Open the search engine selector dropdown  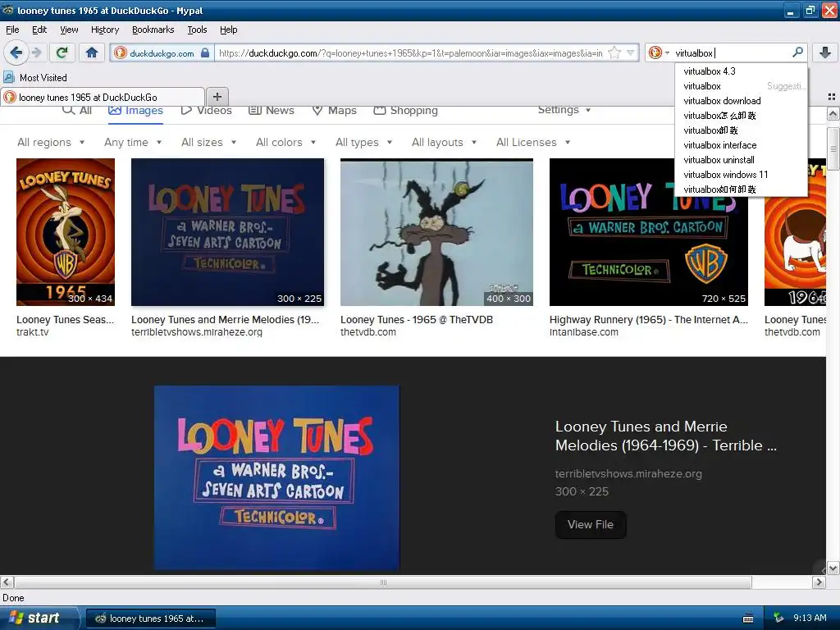tap(659, 52)
